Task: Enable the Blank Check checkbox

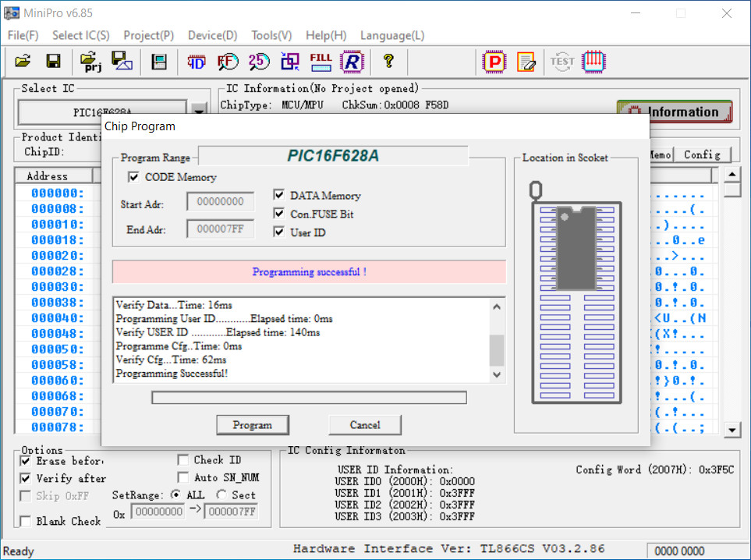Action: [26, 521]
